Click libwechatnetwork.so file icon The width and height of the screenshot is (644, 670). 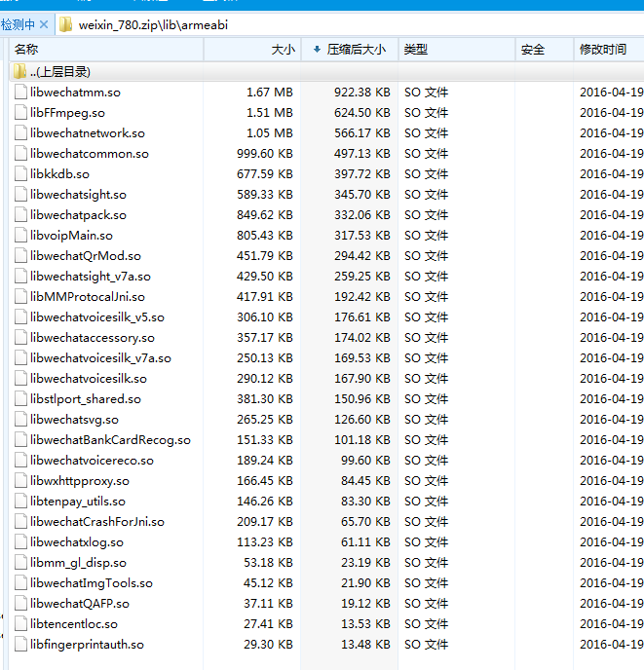(x=20, y=133)
